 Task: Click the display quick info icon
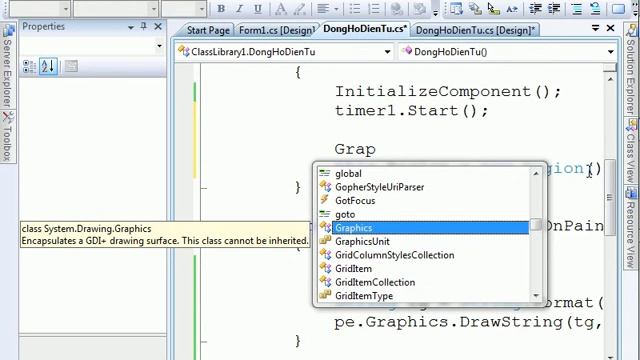click(493, 9)
